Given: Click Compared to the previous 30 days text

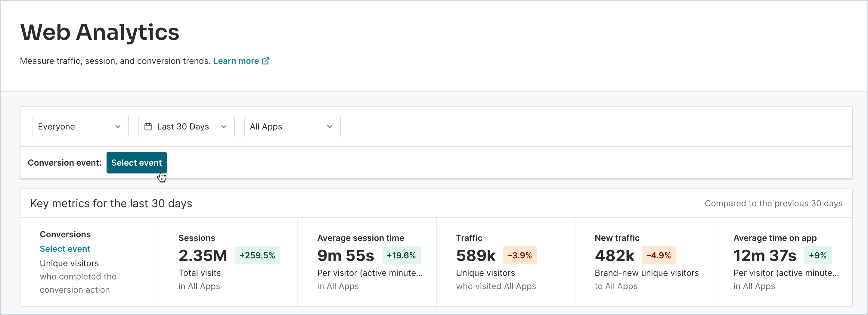Looking at the screenshot, I should coord(773,203).
